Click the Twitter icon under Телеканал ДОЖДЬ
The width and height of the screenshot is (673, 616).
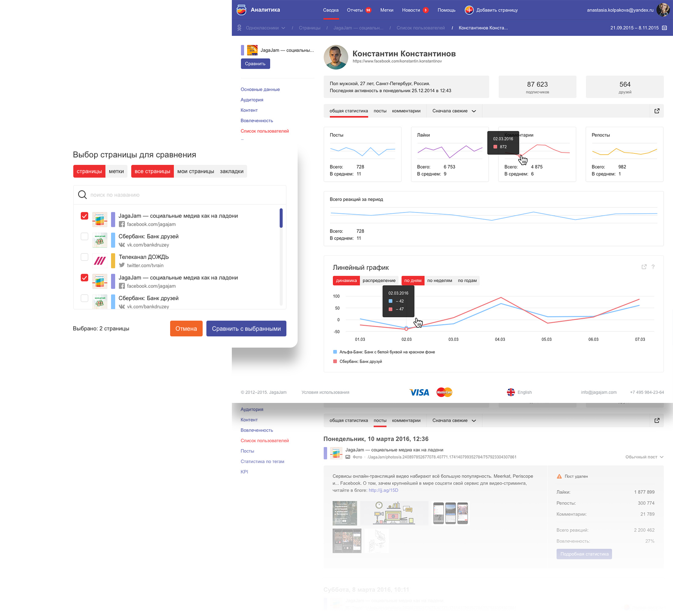pyautogui.click(x=122, y=265)
